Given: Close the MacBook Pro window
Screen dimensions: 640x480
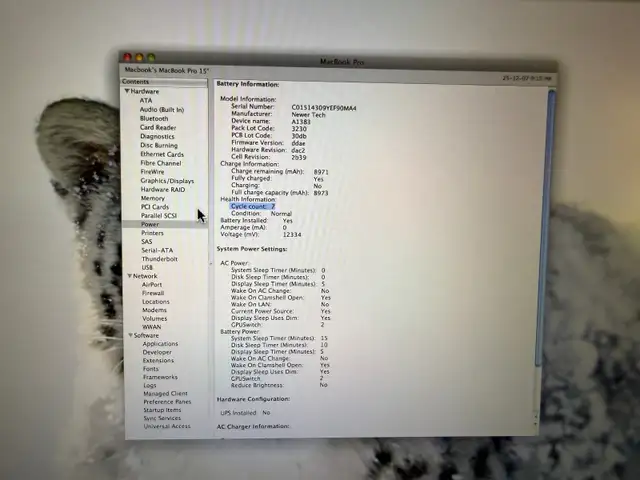Looking at the screenshot, I should (127, 57).
